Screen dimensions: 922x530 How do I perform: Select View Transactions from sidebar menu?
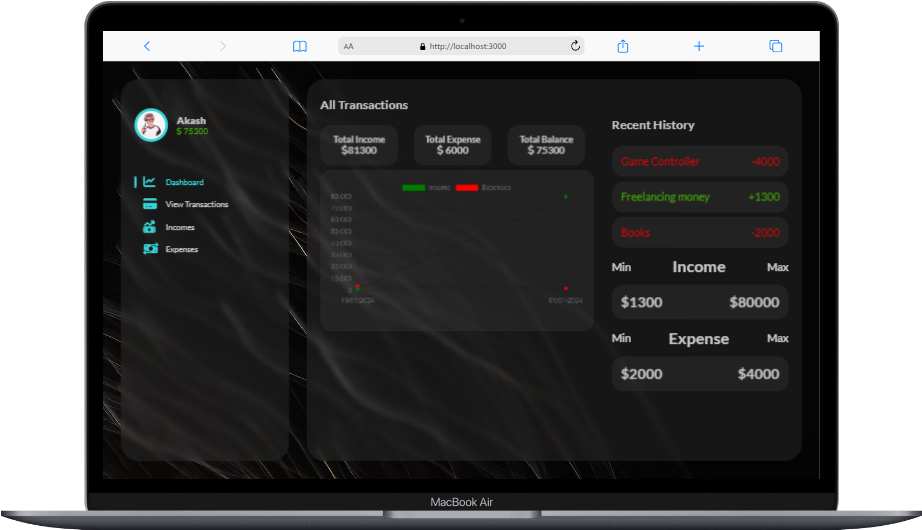tap(197, 204)
